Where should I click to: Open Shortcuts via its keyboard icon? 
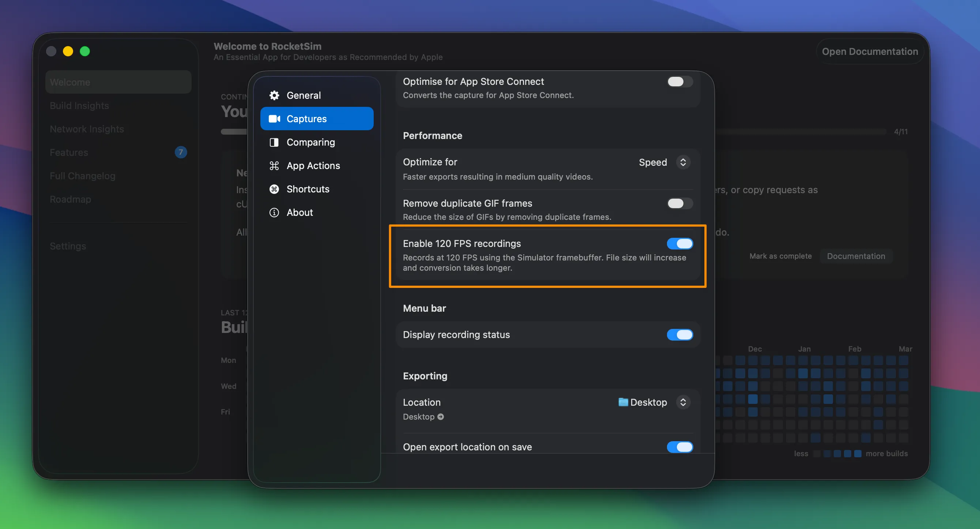(x=274, y=189)
